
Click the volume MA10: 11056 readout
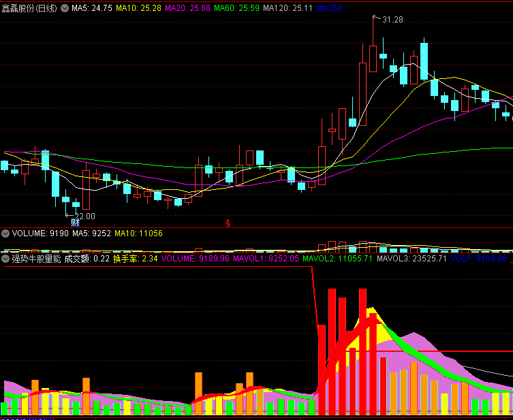138,233
